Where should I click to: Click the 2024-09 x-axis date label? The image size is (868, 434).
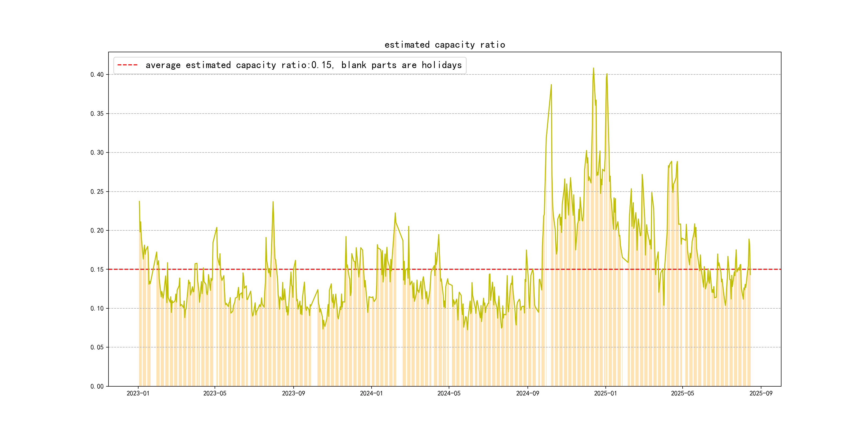pos(527,394)
